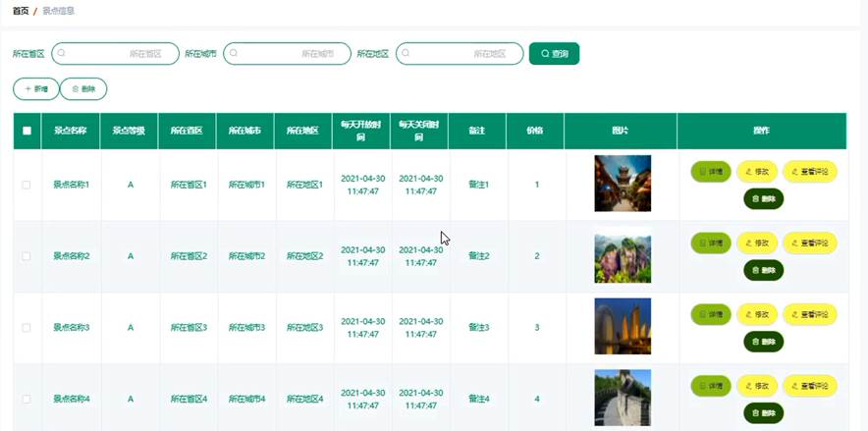Screen dimensions: 868x431
Task: Open 详情 for 景点名称1 row
Action: [x=711, y=172]
